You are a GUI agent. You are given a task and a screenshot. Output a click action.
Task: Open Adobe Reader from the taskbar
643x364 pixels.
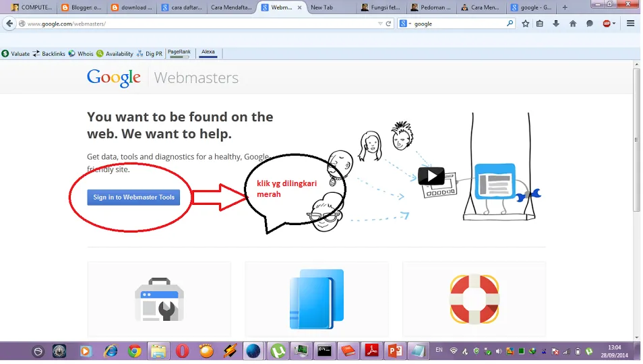coord(372,351)
